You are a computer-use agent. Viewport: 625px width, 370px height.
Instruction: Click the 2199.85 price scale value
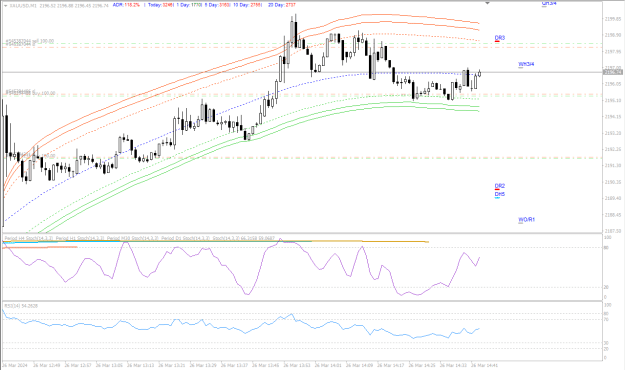pos(613,19)
